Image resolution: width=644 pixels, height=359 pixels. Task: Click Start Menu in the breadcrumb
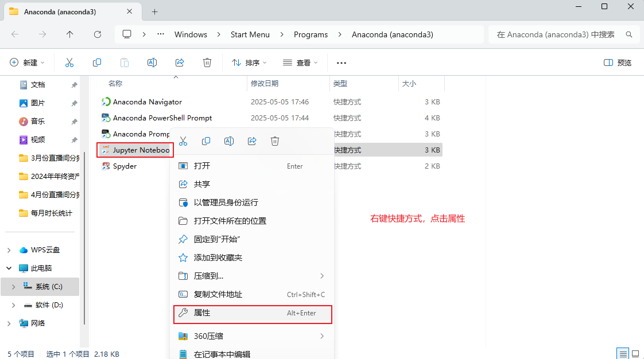[250, 34]
